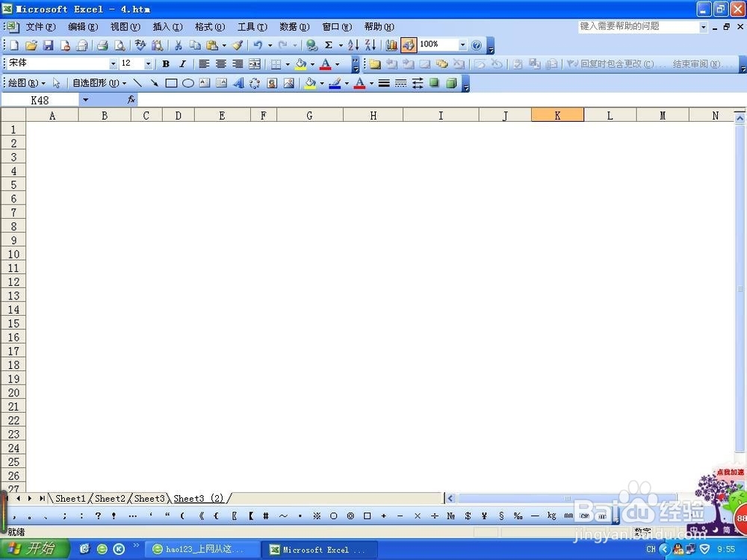Open the Draw menu dropdown
This screenshot has width=747, height=560.
(27, 84)
